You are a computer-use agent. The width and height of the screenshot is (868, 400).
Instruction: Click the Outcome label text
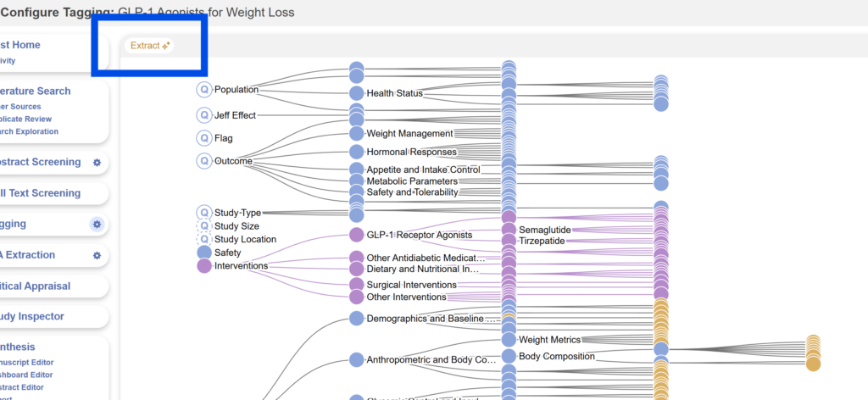233,161
